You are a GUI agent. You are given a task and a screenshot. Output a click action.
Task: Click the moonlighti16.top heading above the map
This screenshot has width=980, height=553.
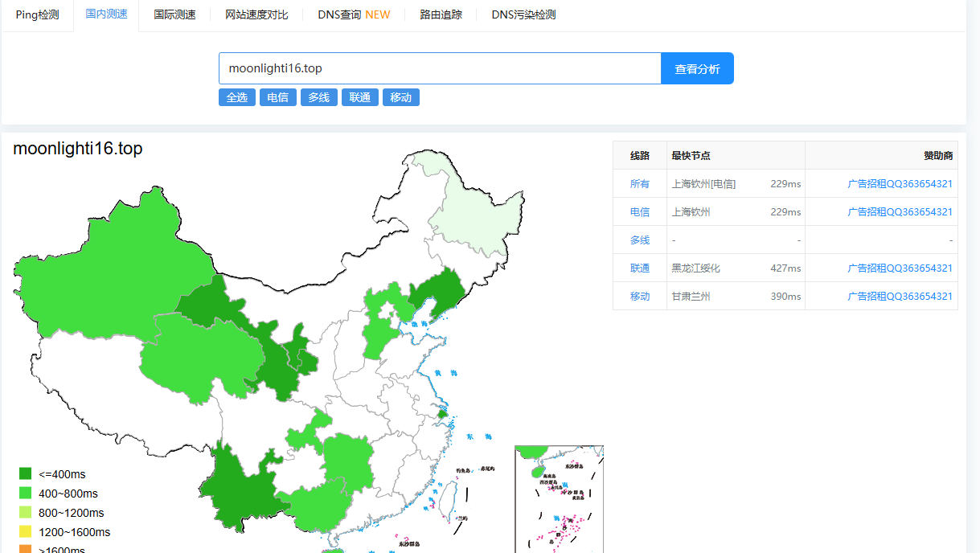point(78,149)
